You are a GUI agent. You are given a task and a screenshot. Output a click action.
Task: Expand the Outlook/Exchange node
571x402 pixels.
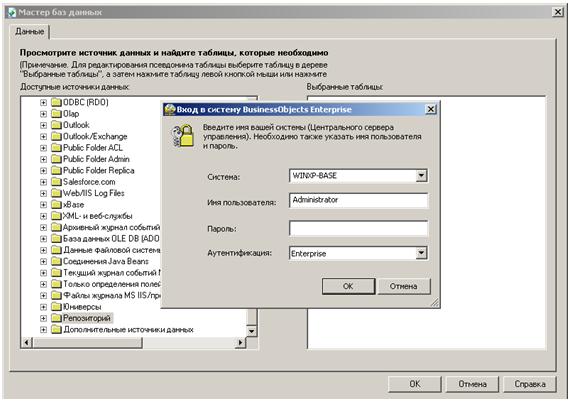click(43, 137)
